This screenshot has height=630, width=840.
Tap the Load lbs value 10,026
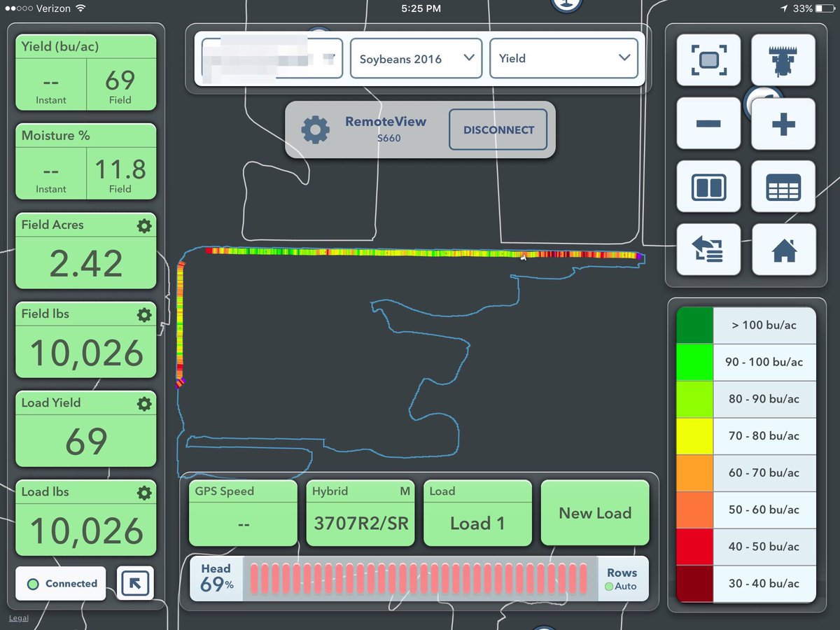click(86, 530)
